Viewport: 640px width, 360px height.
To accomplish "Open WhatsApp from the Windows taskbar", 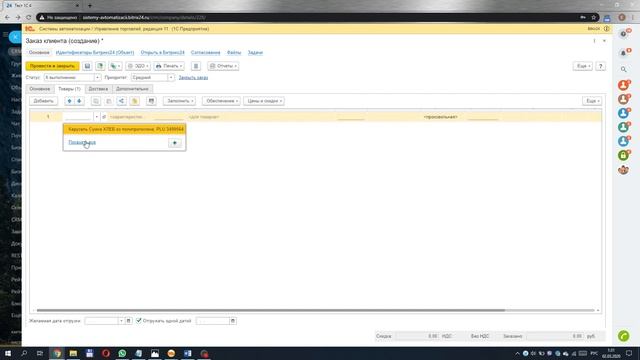I will [x=122, y=353].
